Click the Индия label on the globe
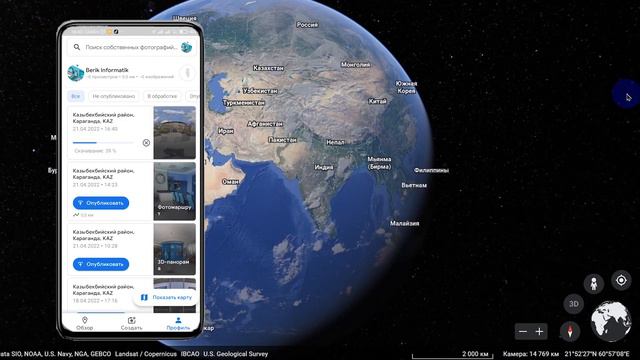 point(324,167)
